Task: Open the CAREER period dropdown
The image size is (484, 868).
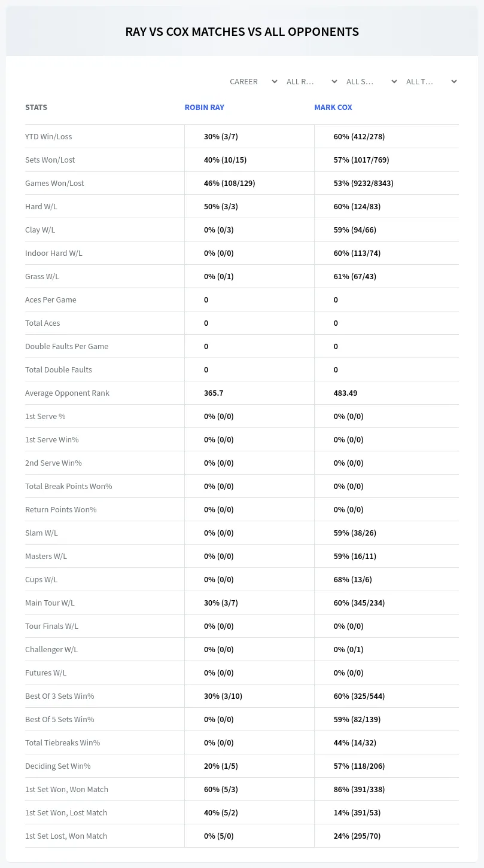Action: (253, 82)
